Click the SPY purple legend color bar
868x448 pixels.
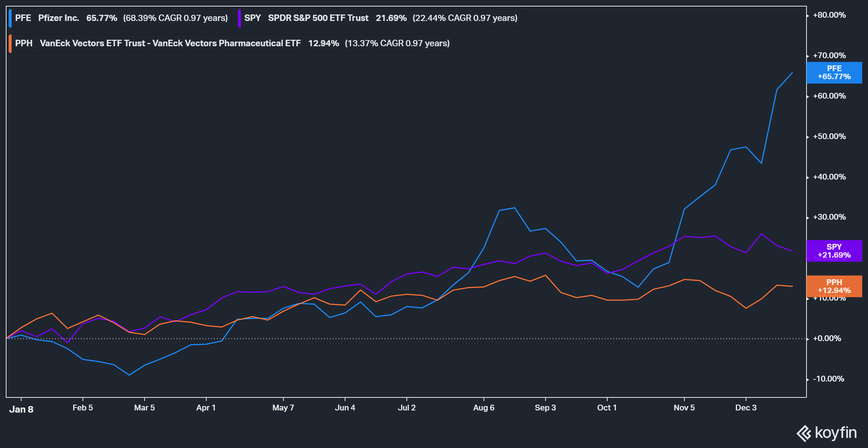239,18
